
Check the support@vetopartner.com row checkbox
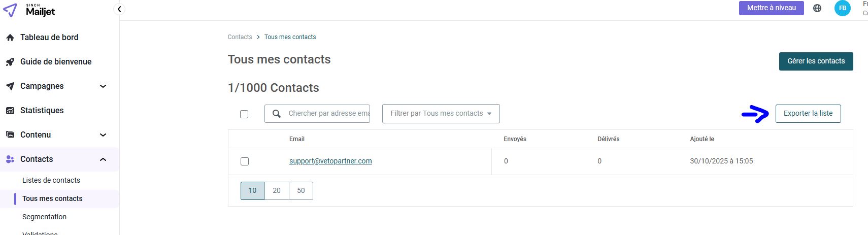[x=245, y=161]
